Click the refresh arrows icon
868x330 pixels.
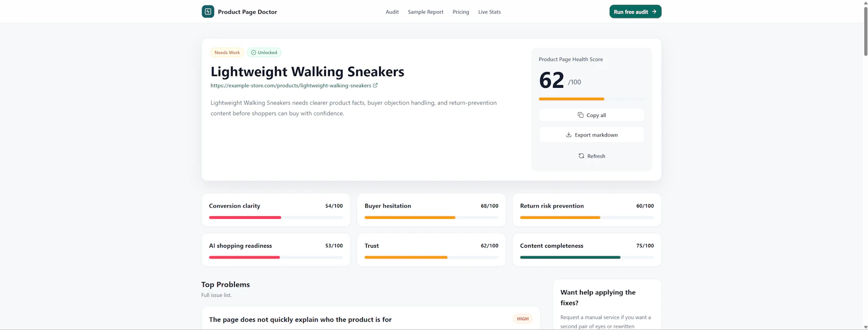[582, 156]
